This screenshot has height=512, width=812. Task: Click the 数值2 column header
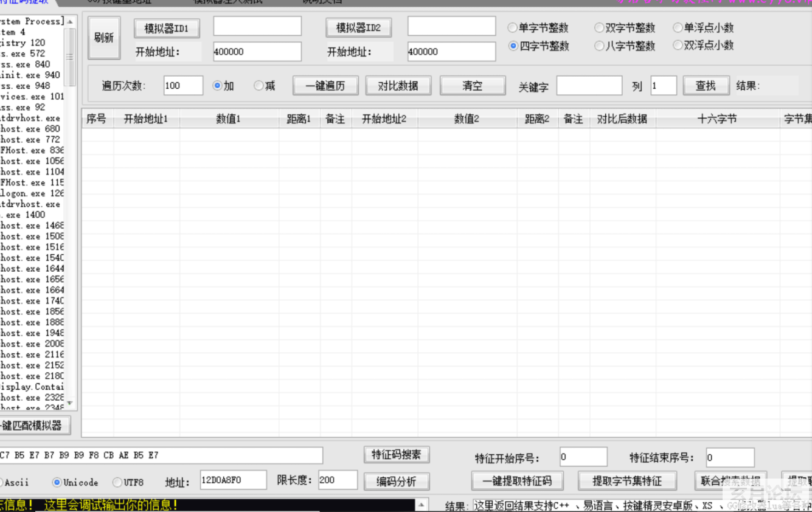click(467, 119)
